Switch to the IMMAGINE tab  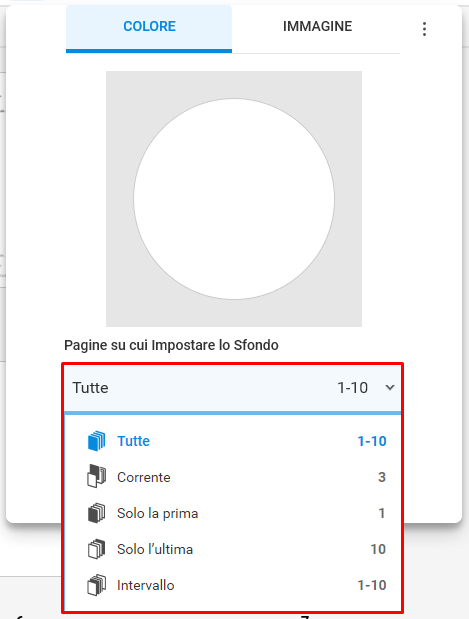(x=317, y=28)
